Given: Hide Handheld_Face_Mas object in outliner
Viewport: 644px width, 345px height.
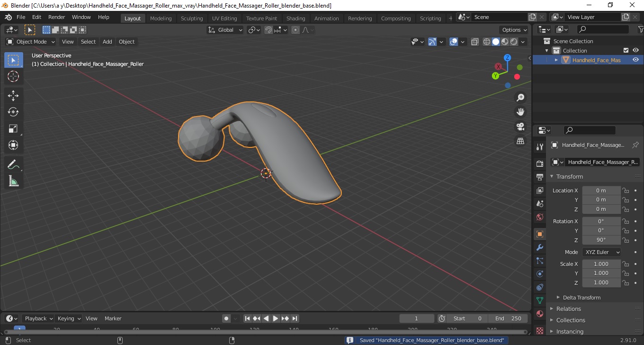Looking at the screenshot, I should [635, 60].
